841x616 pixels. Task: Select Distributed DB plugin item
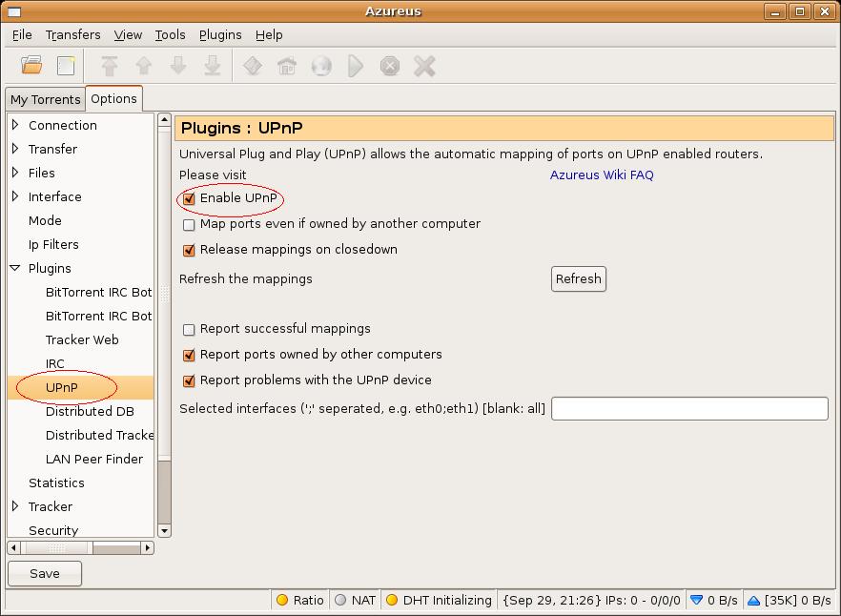[90, 411]
